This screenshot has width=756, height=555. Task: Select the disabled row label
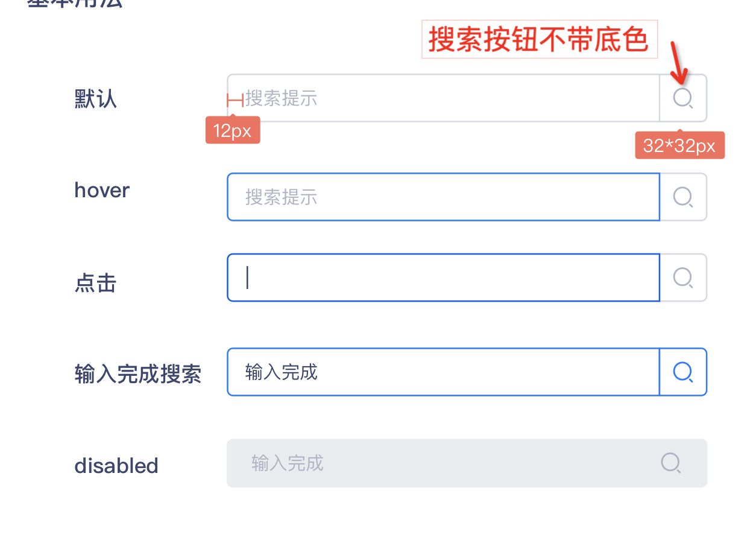click(116, 465)
